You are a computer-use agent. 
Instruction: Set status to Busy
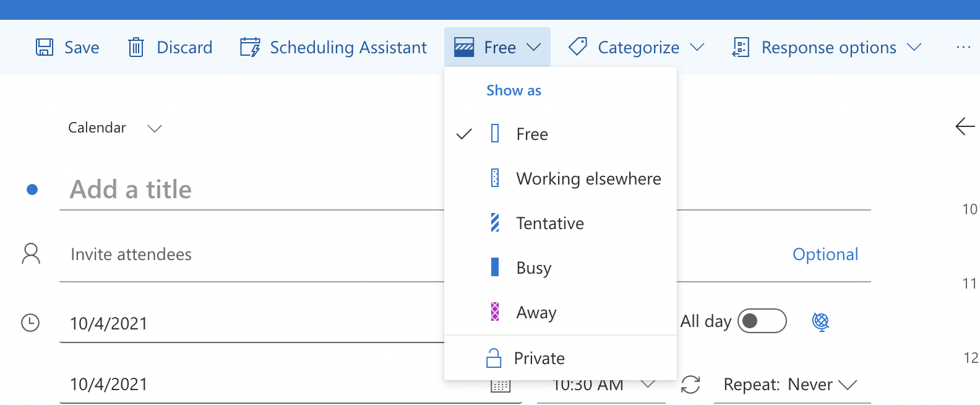[x=533, y=268]
